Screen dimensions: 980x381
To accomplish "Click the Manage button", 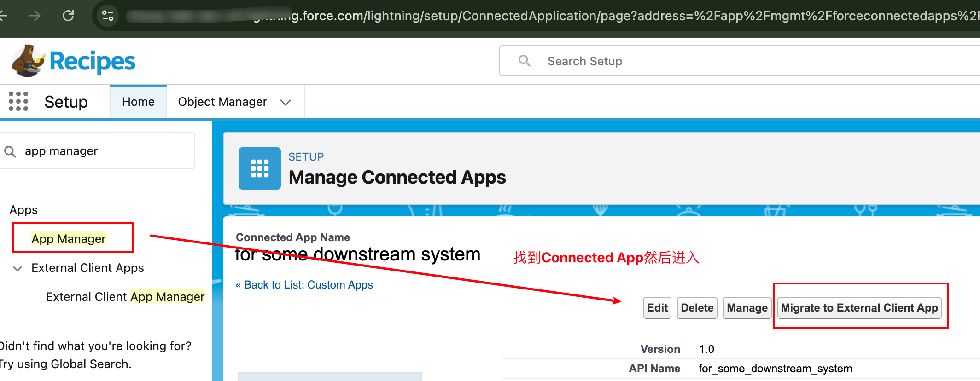I will point(747,308).
